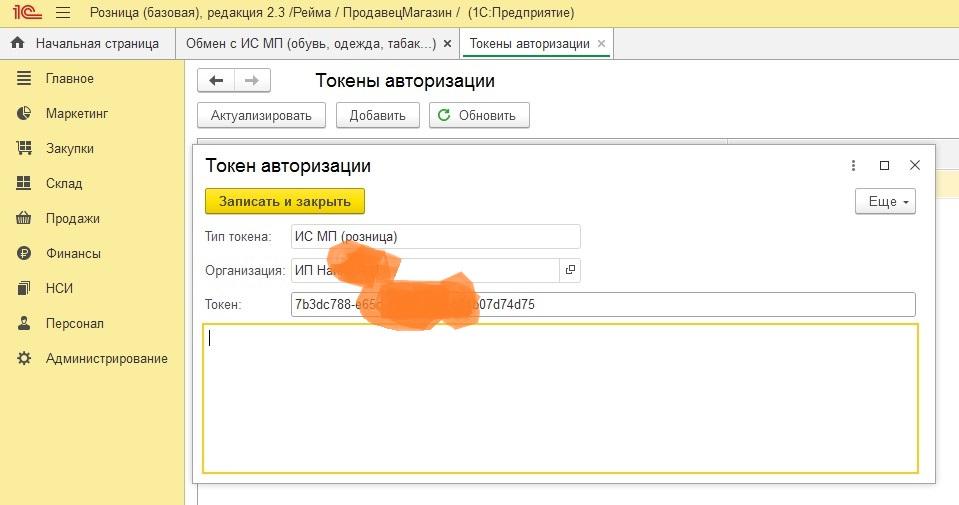Close the Токены авторизации tab
This screenshot has width=959, height=505.
(601, 44)
